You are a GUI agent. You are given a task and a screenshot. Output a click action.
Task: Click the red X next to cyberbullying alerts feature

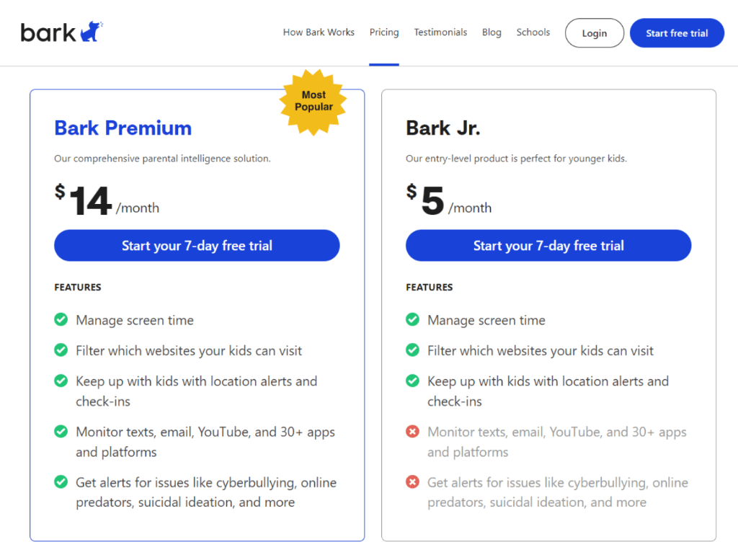click(413, 482)
